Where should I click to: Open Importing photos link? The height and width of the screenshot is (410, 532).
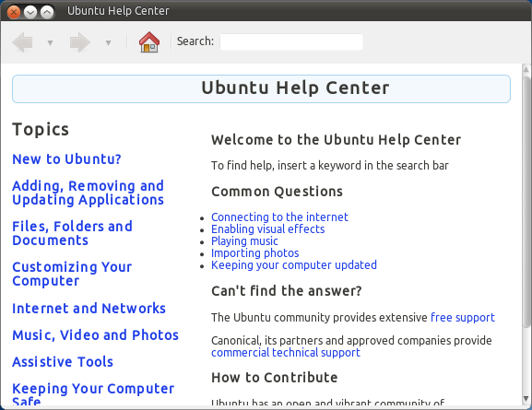point(254,253)
